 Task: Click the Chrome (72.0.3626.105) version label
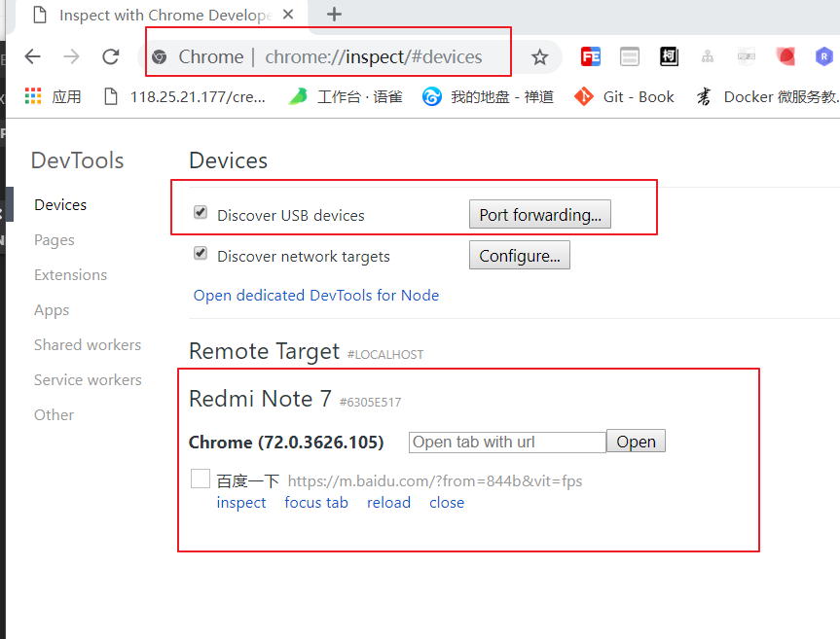click(286, 443)
